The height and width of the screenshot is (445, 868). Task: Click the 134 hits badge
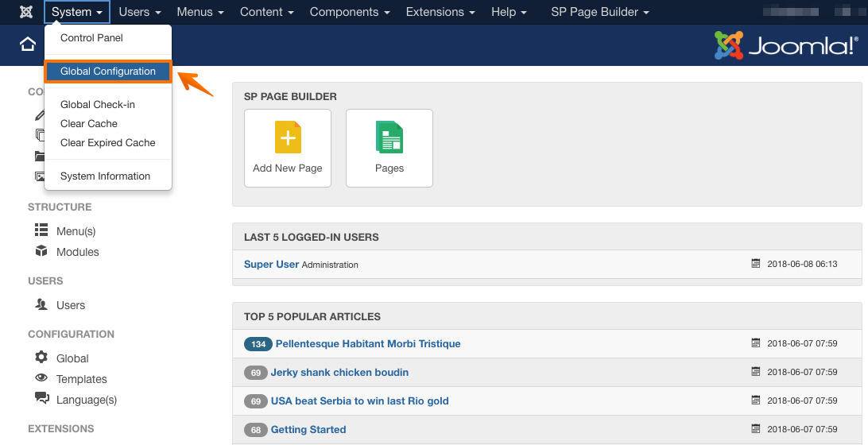tap(258, 344)
